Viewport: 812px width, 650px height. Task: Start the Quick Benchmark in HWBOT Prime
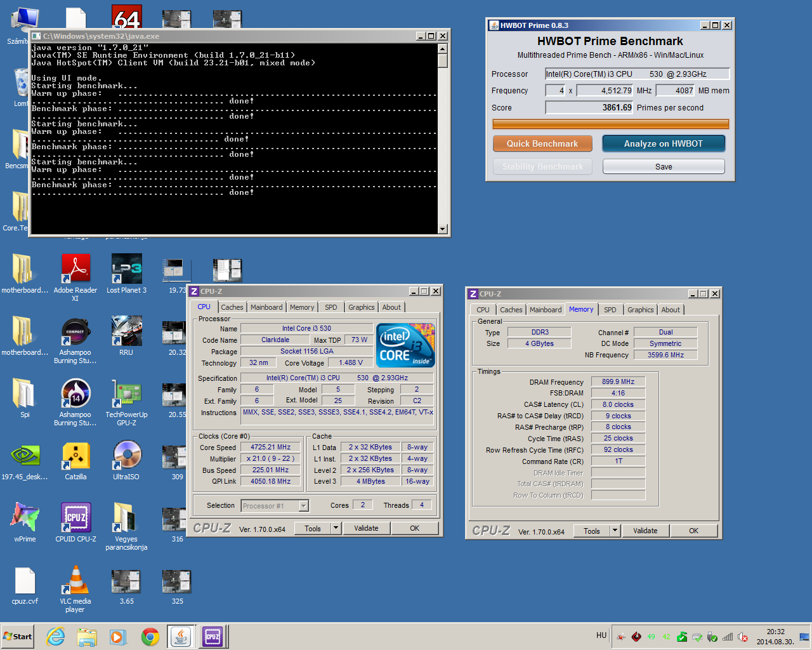tap(542, 143)
